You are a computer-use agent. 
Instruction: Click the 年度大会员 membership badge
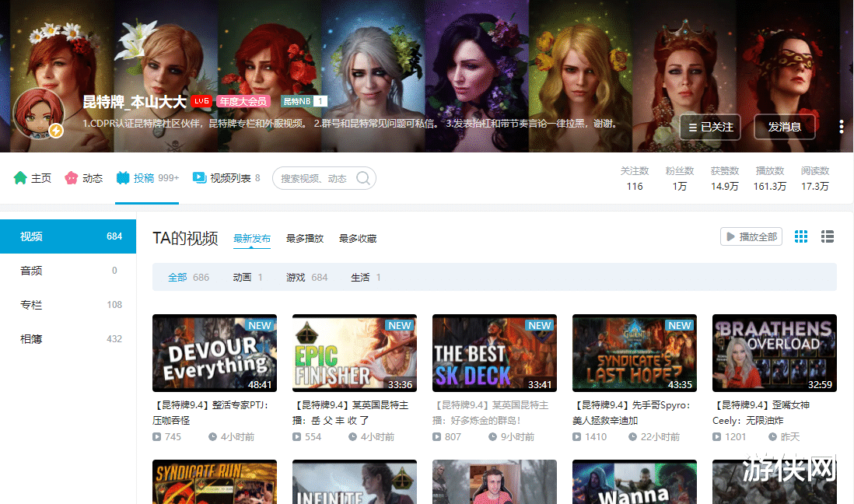coord(243,101)
